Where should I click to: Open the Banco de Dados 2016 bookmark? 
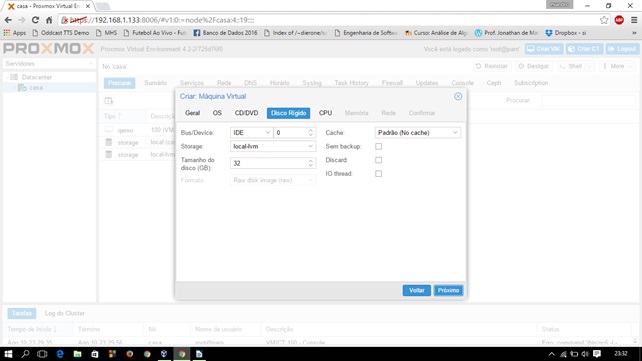(x=225, y=33)
